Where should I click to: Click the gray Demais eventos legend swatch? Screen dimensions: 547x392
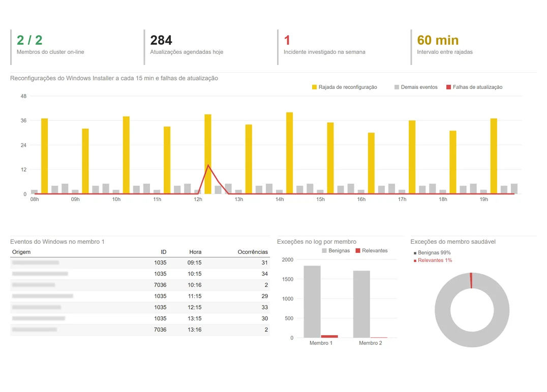pyautogui.click(x=397, y=87)
